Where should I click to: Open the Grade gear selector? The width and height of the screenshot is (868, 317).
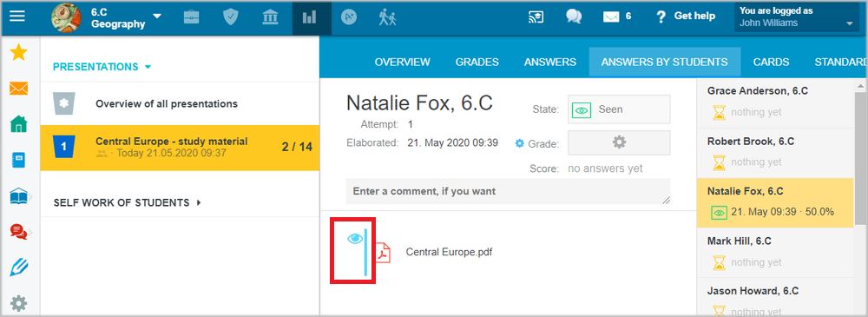click(619, 143)
